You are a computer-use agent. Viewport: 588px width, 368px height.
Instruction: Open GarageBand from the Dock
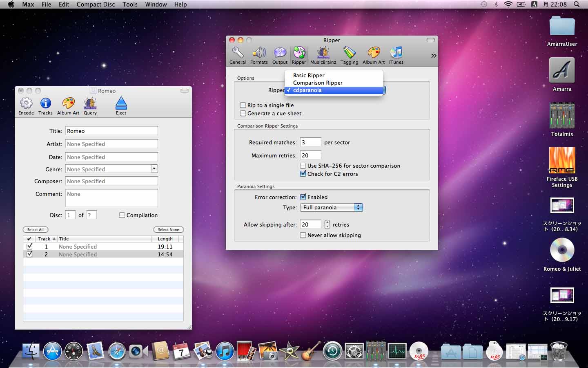coord(311,351)
